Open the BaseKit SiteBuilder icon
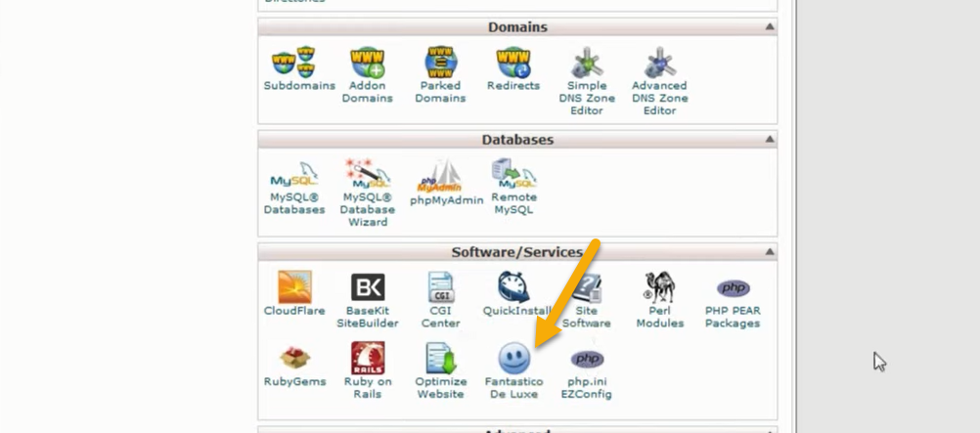This screenshot has width=980, height=433. (368, 286)
